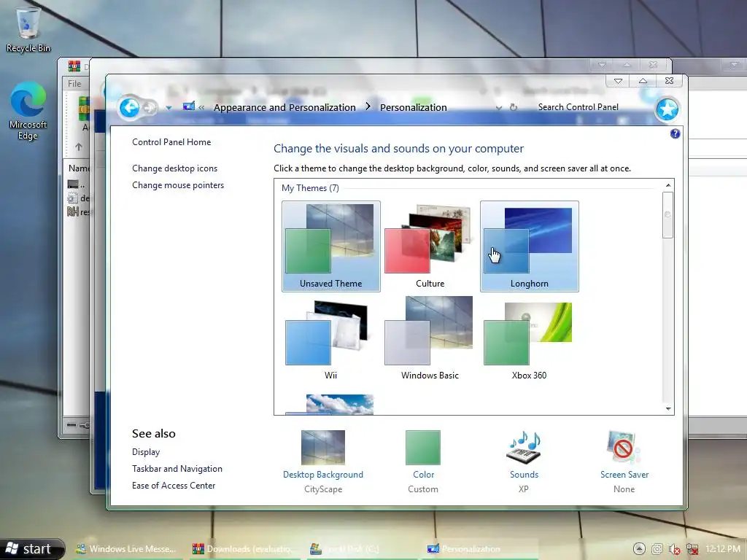Click the Control Panel icon in address bar

tap(189, 106)
